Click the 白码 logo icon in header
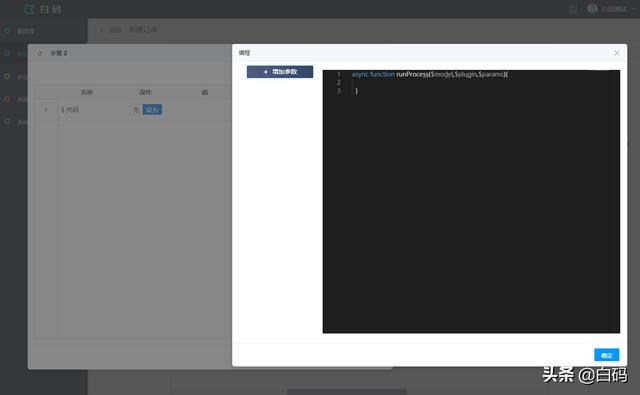Image resolution: width=640 pixels, height=395 pixels. (x=29, y=9)
